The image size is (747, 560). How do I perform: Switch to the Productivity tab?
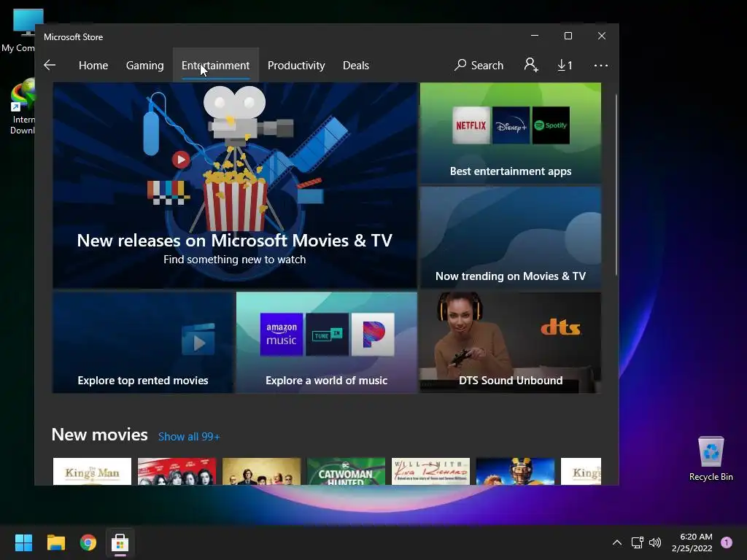click(296, 65)
